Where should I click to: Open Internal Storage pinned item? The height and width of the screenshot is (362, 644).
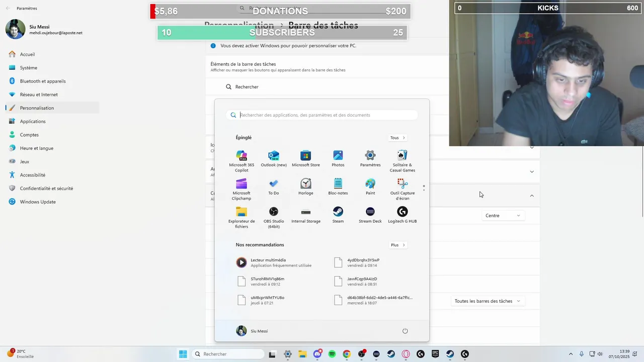pyautogui.click(x=306, y=215)
